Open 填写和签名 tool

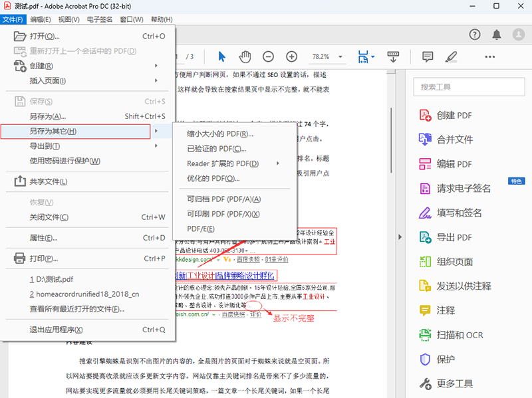pos(450,213)
